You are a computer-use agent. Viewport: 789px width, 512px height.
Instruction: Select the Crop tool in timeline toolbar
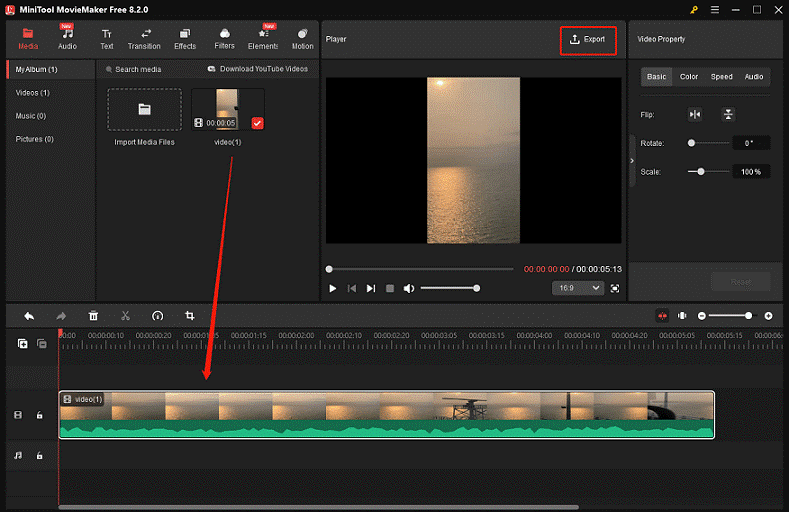tap(189, 315)
